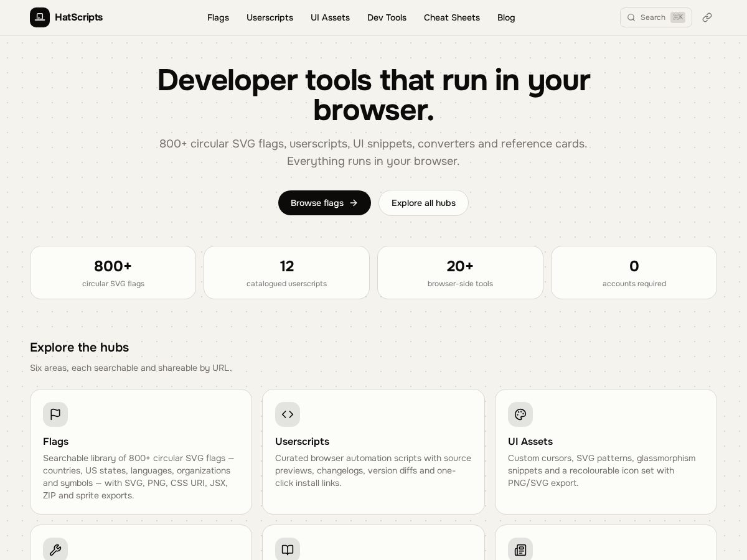Focus the Search field in header
The image size is (747, 560).
point(656,17)
